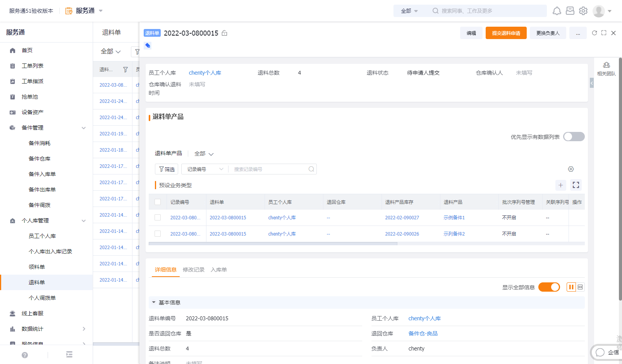The height and width of the screenshot is (364, 622).
Task: Check the row with 2022-02-090027
Action: pyautogui.click(x=158, y=217)
